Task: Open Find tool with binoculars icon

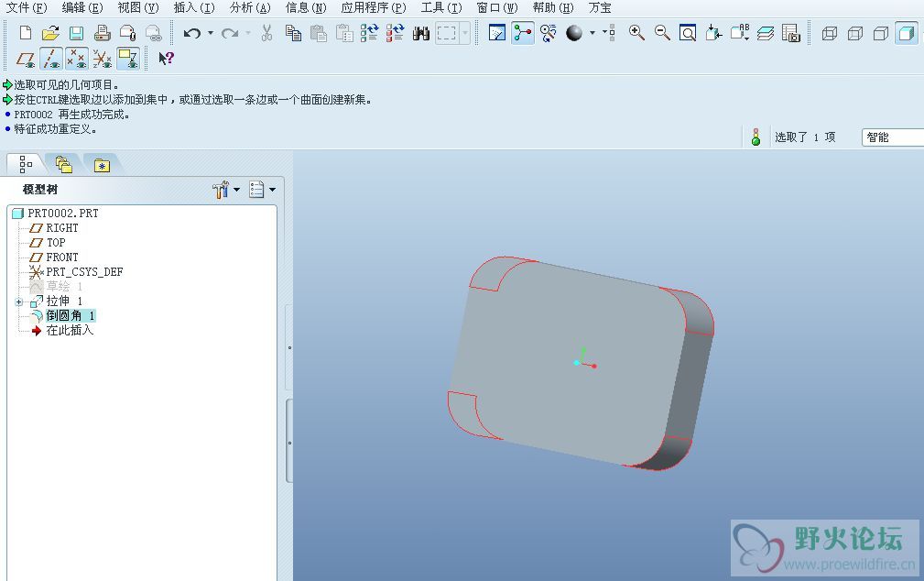Action: [420, 32]
